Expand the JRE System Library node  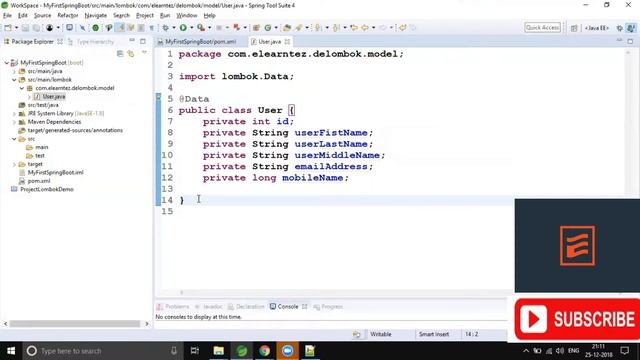coord(14,114)
